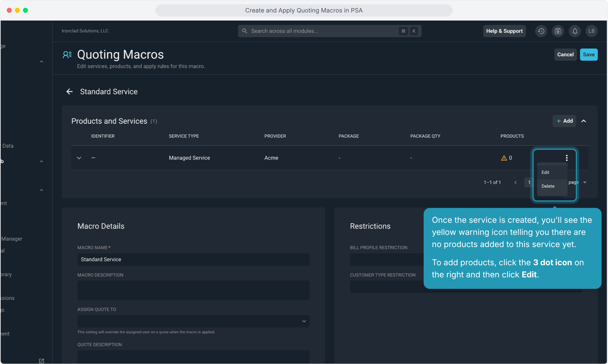Open the LB user avatar menu
The width and height of the screenshot is (608, 364).
pos(591,31)
